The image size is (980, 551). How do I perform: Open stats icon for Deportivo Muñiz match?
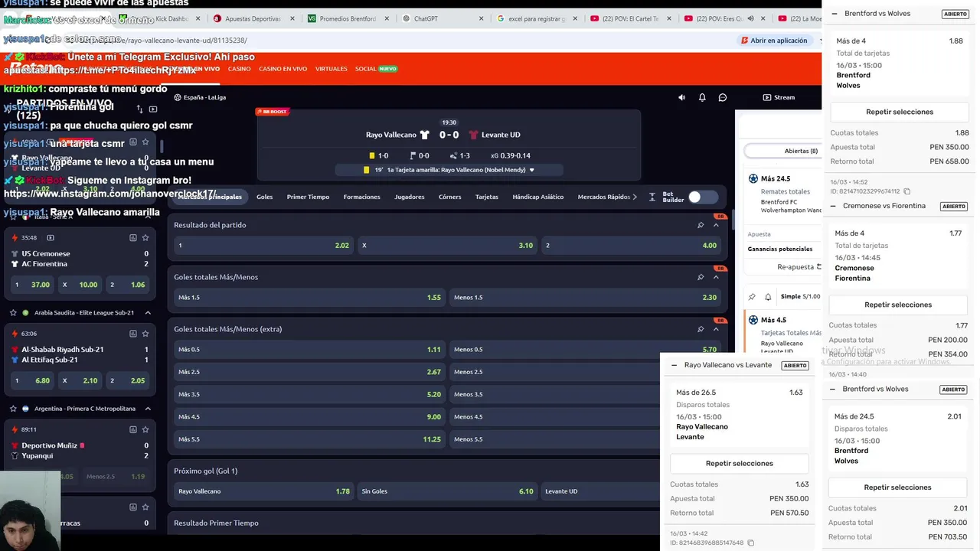click(x=132, y=429)
